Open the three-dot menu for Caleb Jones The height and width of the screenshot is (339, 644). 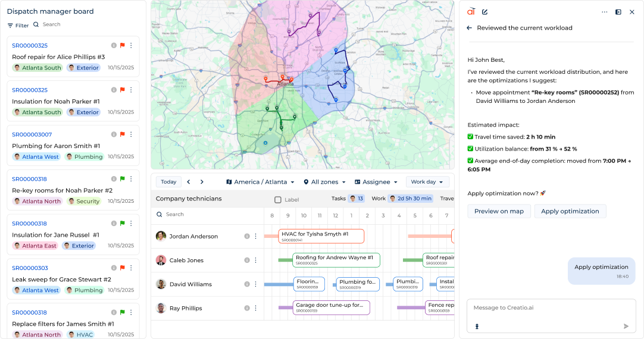(256, 260)
